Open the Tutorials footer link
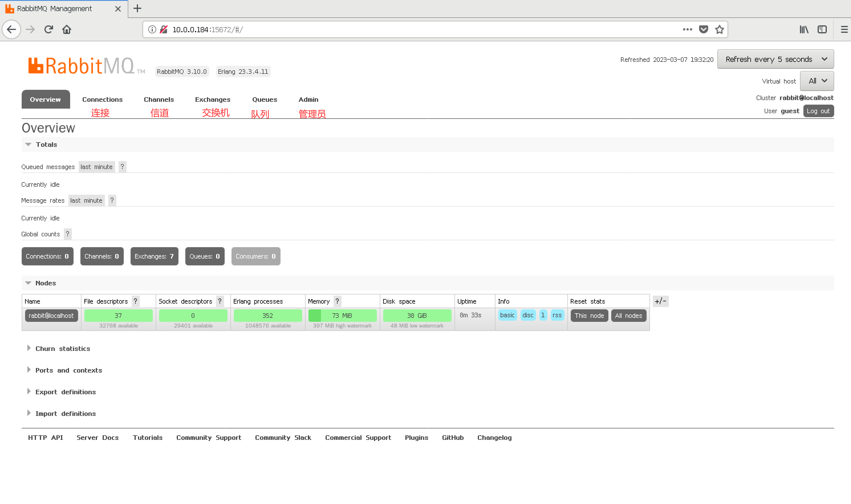This screenshot has width=851, height=504. coord(147,438)
